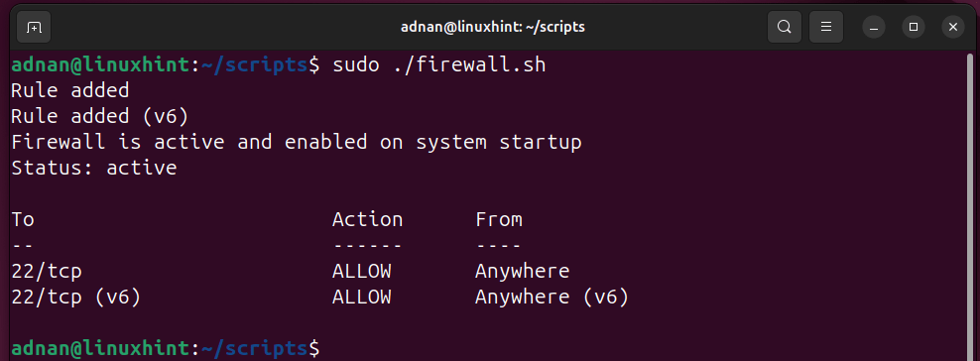Viewport: 980px width, 361px height.
Task: Click the first 'Rule added' output line
Action: point(70,90)
